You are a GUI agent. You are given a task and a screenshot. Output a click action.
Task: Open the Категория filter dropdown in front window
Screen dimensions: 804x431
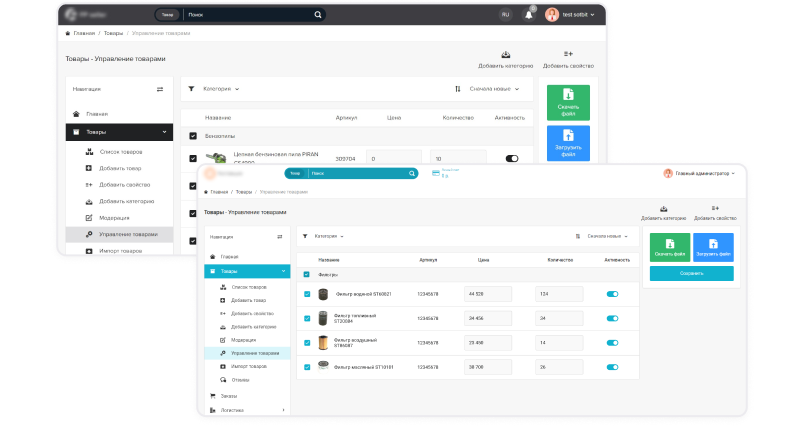click(x=328, y=237)
